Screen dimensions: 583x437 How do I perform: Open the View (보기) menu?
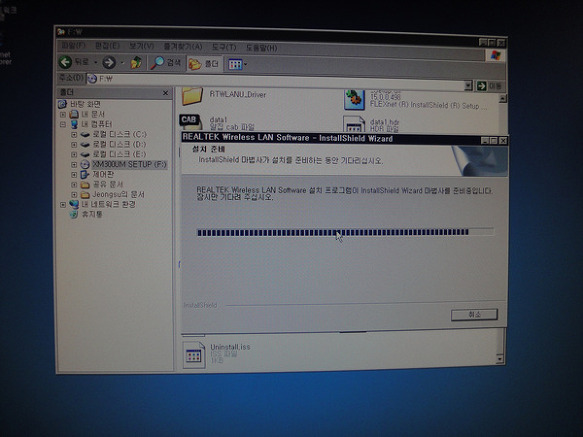[x=141, y=46]
